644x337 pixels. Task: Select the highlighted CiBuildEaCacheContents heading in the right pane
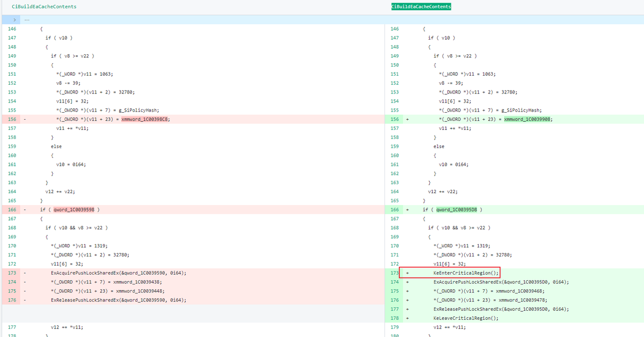click(421, 6)
